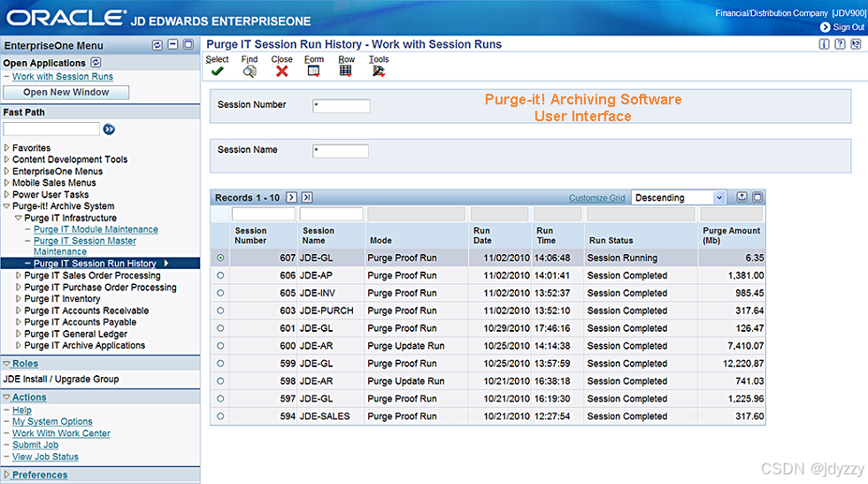868x484 pixels.
Task: Select radio button for session 598
Action: click(221, 381)
